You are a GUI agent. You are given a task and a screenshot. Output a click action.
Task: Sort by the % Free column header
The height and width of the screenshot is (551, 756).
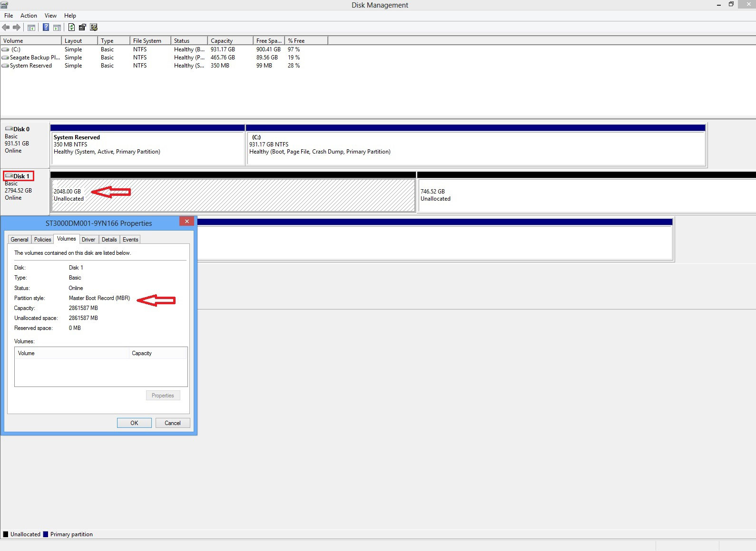pyautogui.click(x=306, y=41)
